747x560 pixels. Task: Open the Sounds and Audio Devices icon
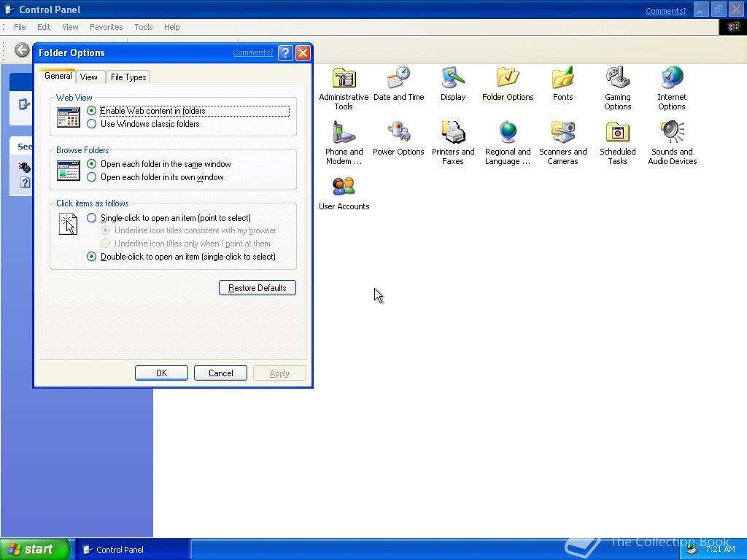[x=672, y=143]
